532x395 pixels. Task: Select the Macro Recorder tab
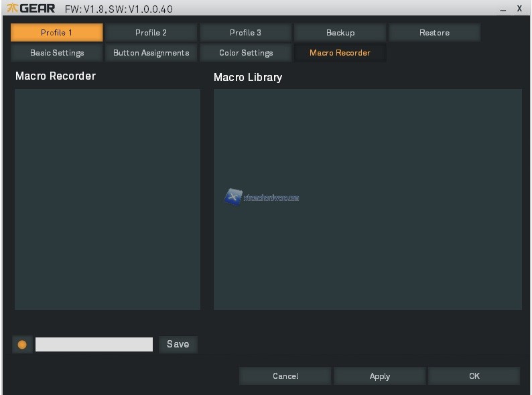[340, 53]
